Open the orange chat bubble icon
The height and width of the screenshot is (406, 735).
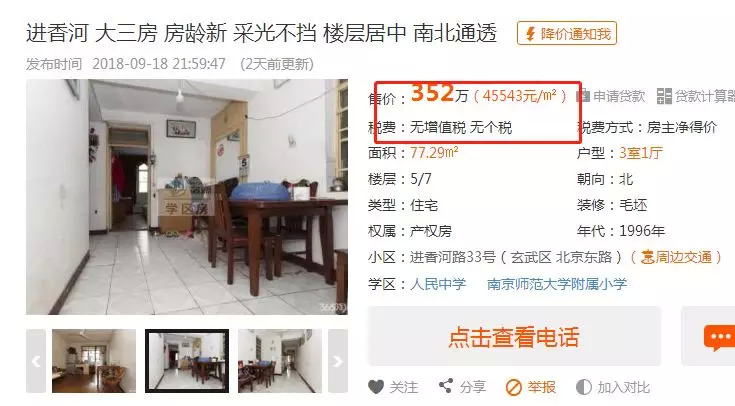(x=718, y=338)
